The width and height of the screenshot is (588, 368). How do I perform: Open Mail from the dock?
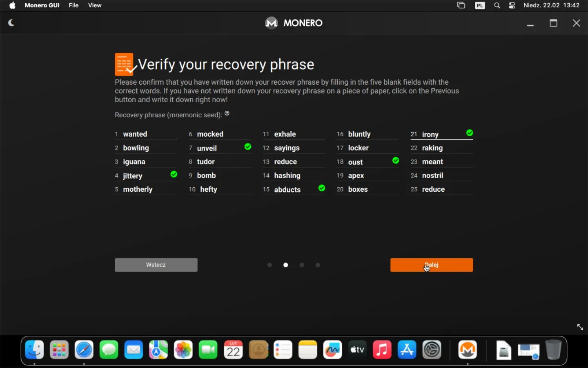[134, 350]
